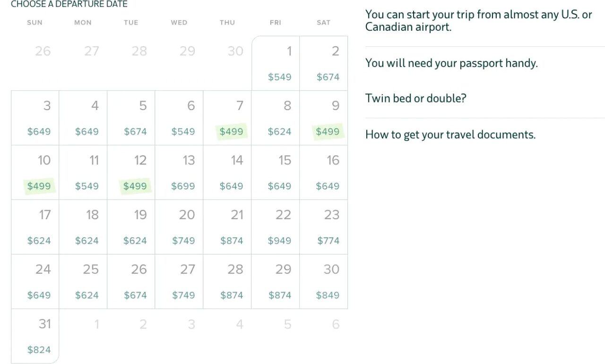Pick departure date 10 for $499

coord(35,173)
